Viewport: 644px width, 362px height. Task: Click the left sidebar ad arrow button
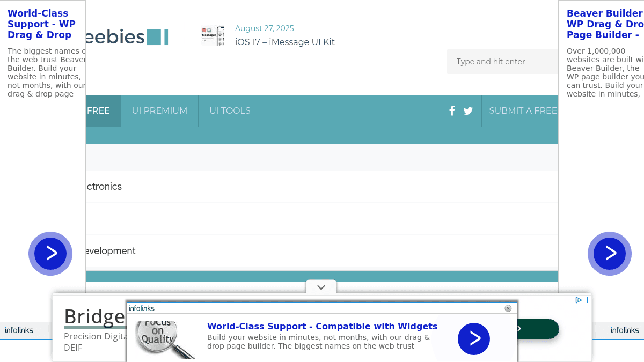pos(50,254)
